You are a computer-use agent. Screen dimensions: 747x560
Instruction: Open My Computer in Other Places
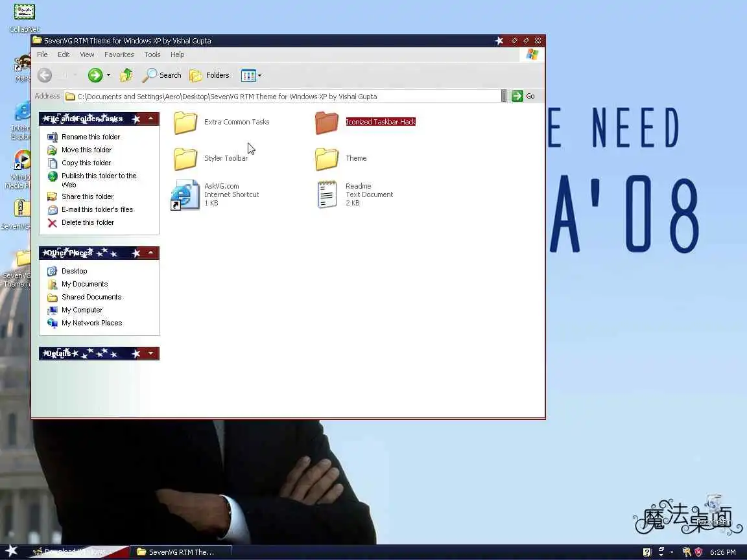[75, 310]
